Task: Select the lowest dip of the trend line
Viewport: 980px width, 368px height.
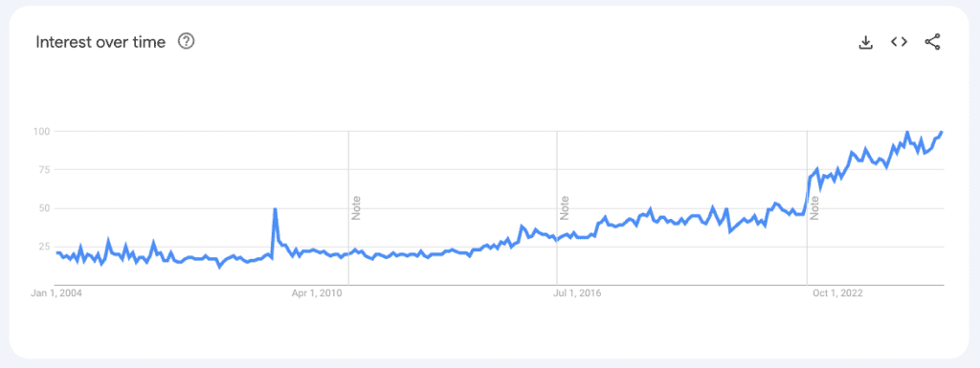Action: pyautogui.click(x=219, y=267)
